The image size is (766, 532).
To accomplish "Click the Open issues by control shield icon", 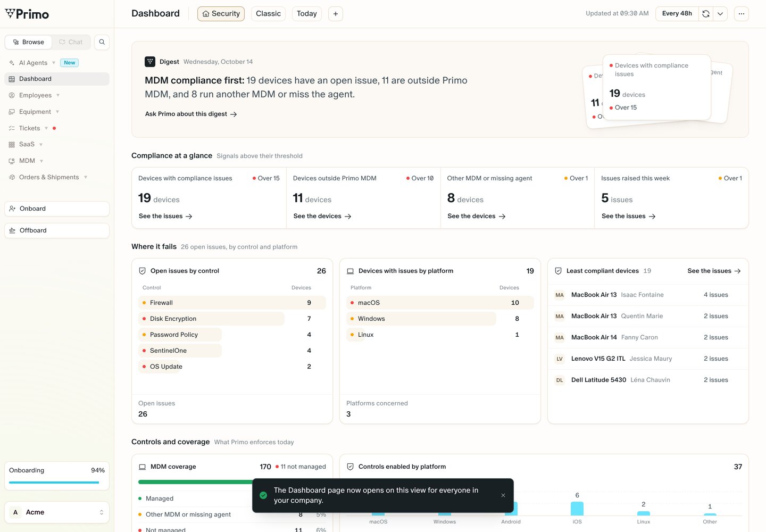I will 142,271.
